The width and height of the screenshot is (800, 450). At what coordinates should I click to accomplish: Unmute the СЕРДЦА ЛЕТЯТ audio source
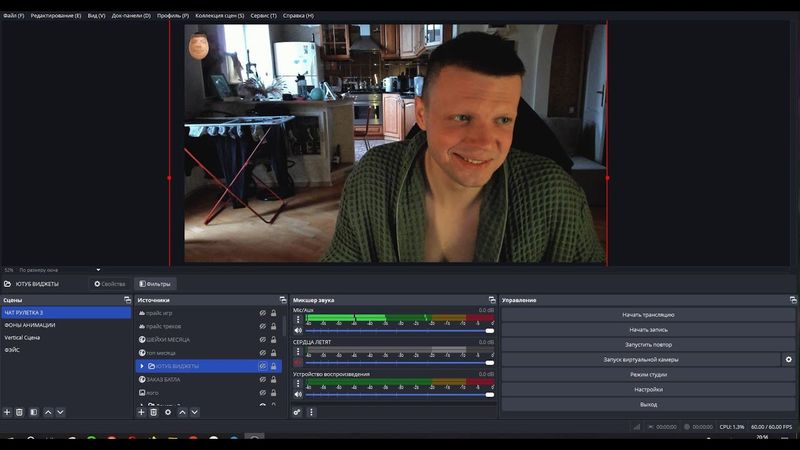pyautogui.click(x=297, y=362)
